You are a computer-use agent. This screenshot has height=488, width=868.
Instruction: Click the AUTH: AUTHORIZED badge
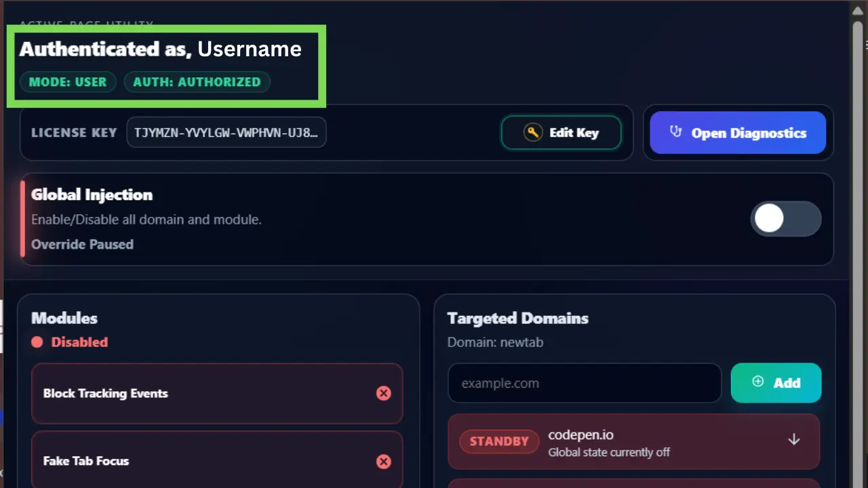(197, 82)
